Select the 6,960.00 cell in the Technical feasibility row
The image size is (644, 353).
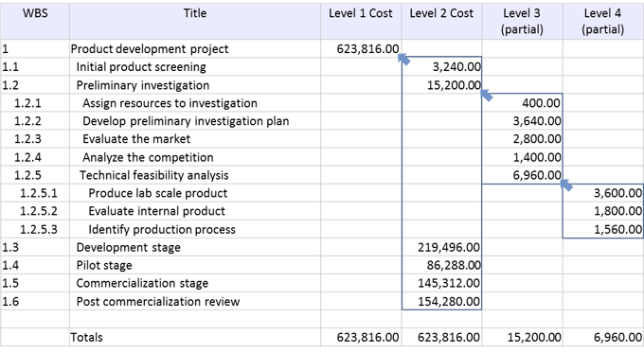tap(522, 175)
